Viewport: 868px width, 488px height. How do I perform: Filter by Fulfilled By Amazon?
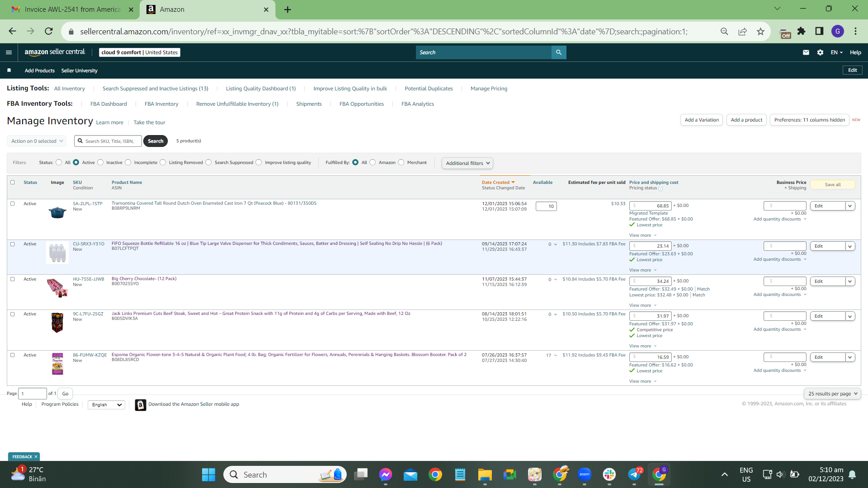373,163
